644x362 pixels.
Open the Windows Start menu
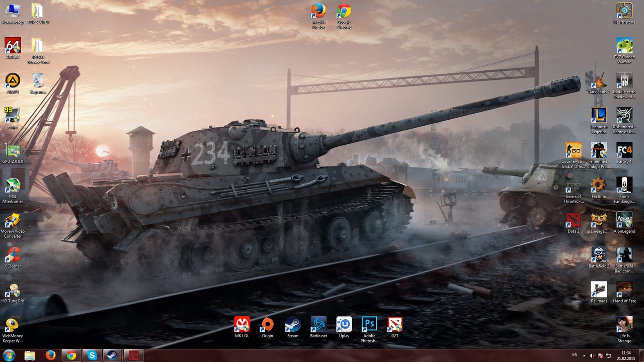pyautogui.click(x=9, y=355)
